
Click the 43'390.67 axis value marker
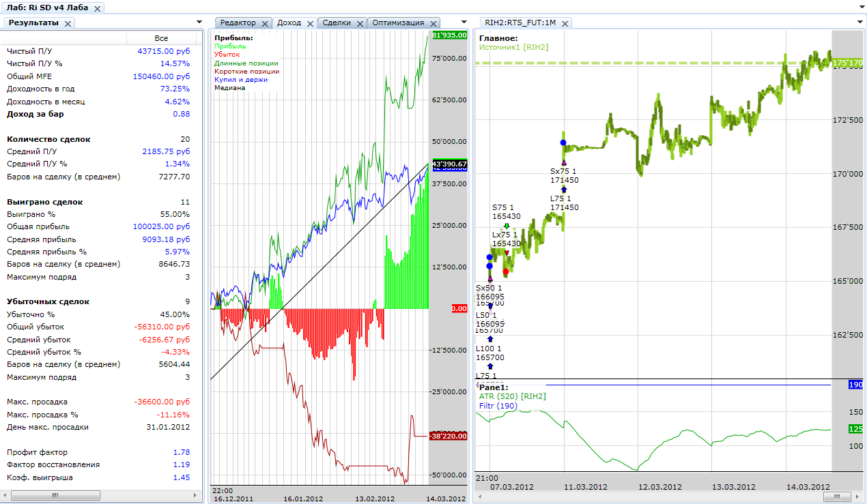[449, 164]
